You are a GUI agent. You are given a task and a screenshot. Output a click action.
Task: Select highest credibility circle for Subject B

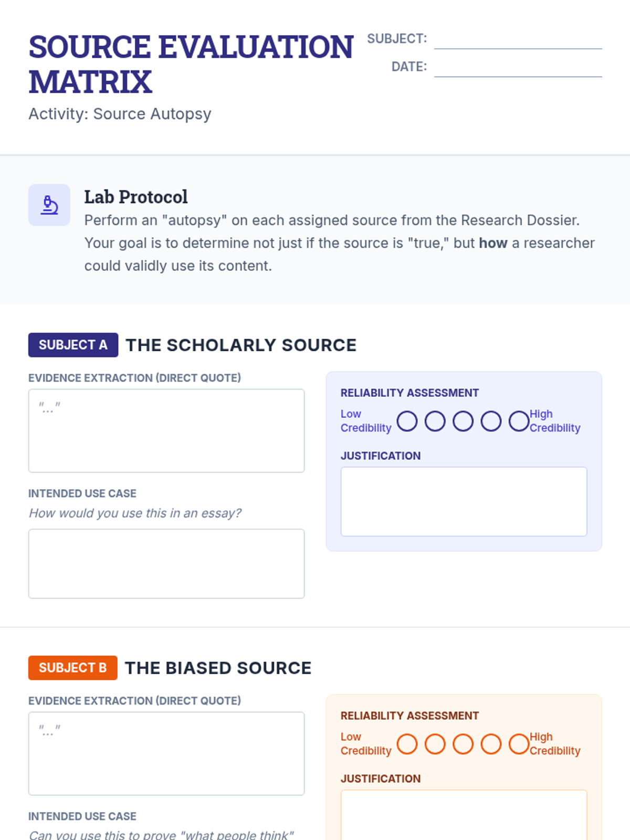[x=519, y=744]
